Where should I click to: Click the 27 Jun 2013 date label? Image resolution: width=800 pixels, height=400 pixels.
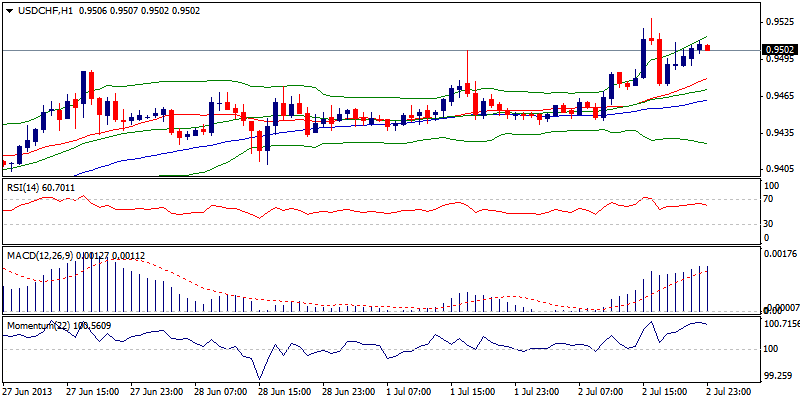pyautogui.click(x=29, y=391)
